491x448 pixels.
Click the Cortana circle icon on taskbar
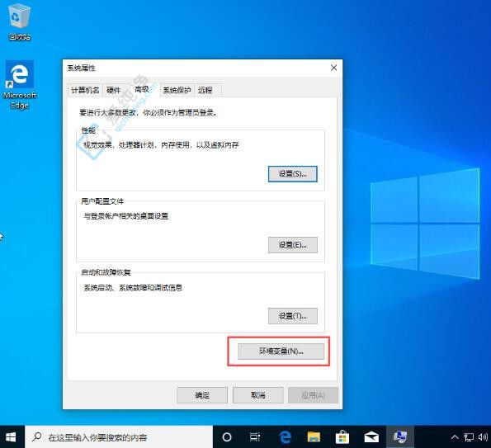[227, 437]
